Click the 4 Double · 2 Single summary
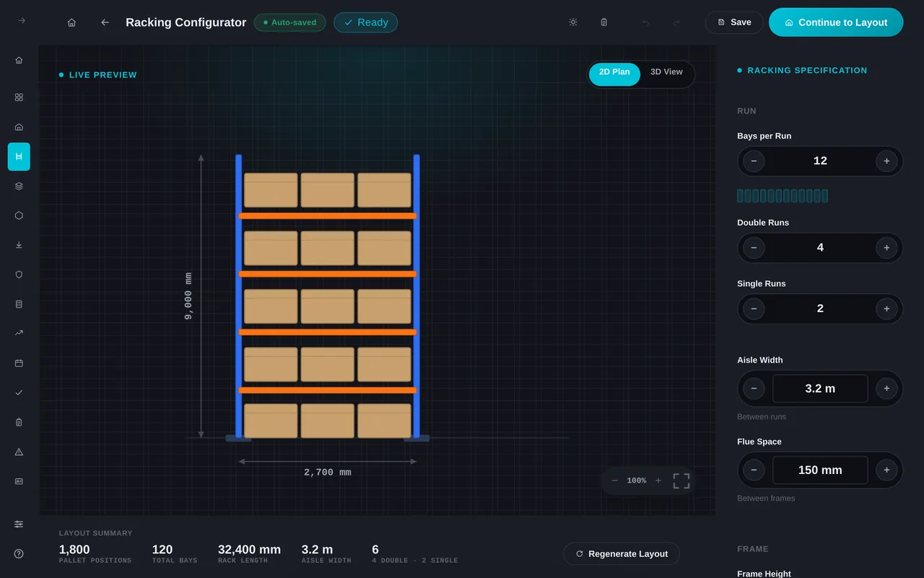The width and height of the screenshot is (924, 578). [x=415, y=561]
